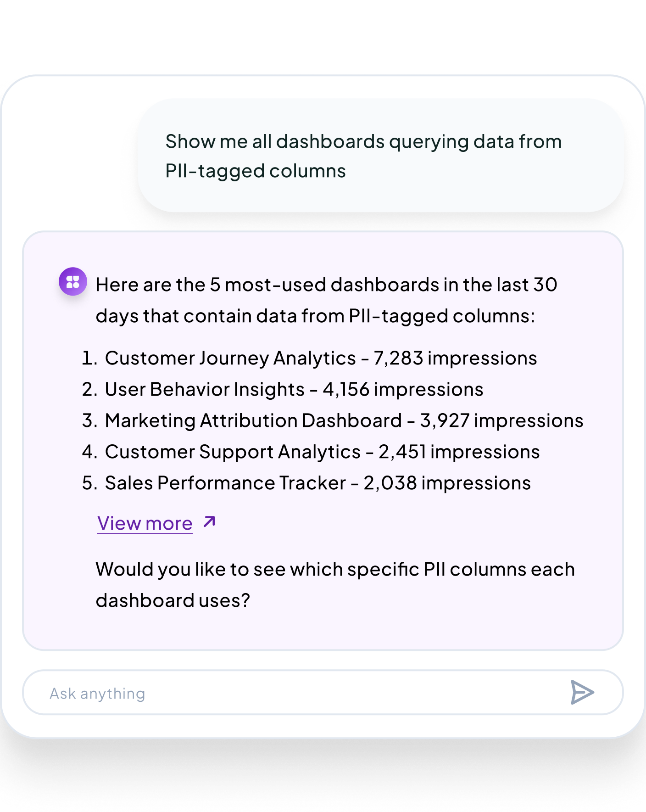The width and height of the screenshot is (646, 812).
Task: Open the View more link
Action: pos(145,523)
